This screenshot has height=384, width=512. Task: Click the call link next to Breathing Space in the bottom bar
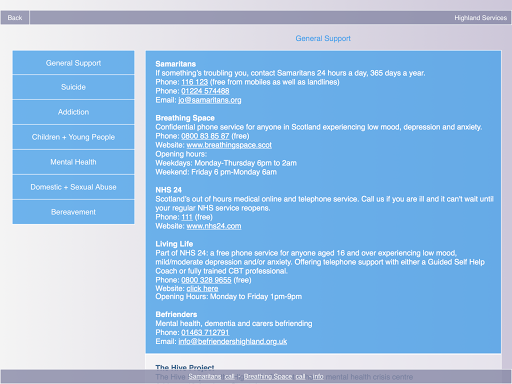pyautogui.click(x=300, y=376)
